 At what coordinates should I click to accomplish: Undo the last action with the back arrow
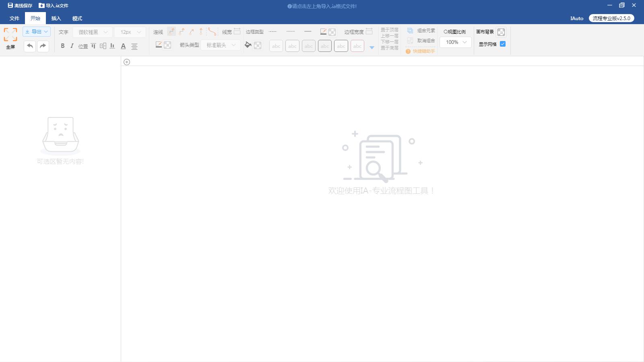click(29, 46)
